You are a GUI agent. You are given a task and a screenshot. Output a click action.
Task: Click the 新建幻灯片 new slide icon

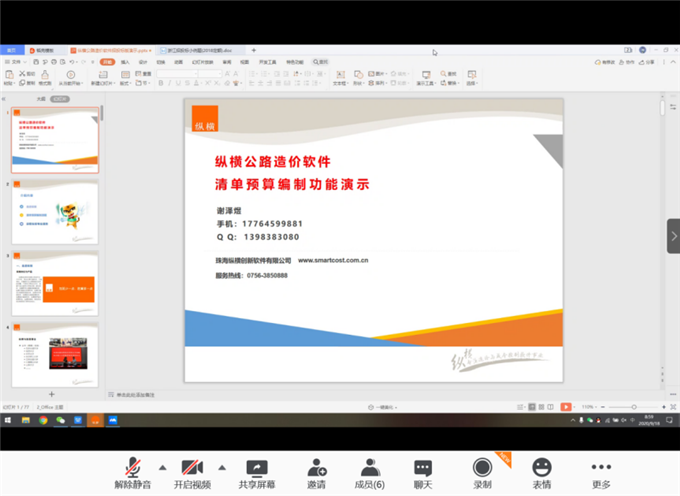pos(103,77)
